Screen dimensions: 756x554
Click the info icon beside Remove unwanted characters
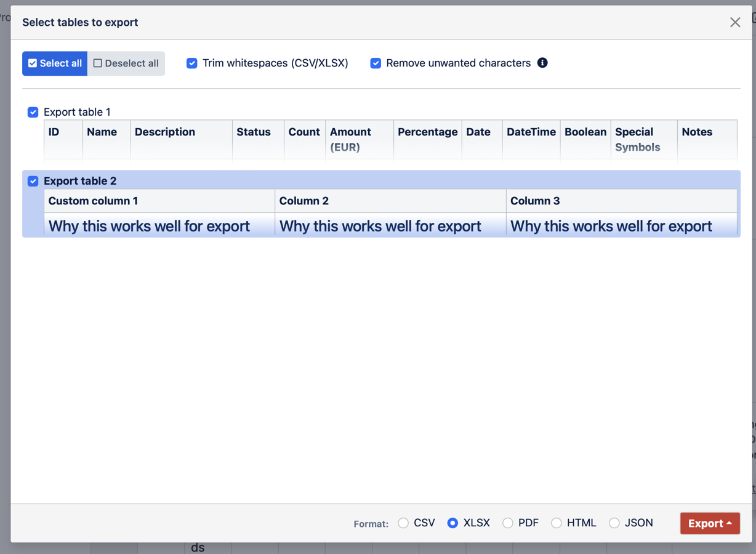[542, 63]
